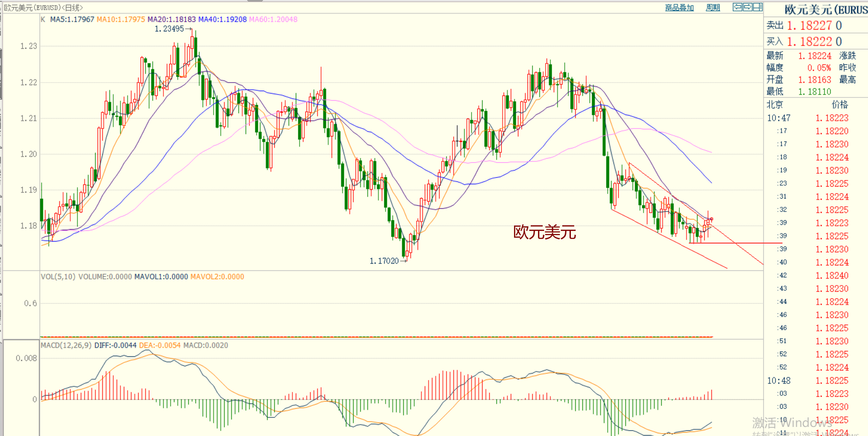The height and width of the screenshot is (436, 868).
Task: Click the MA60:1.20048 indicator label
Action: [273, 20]
